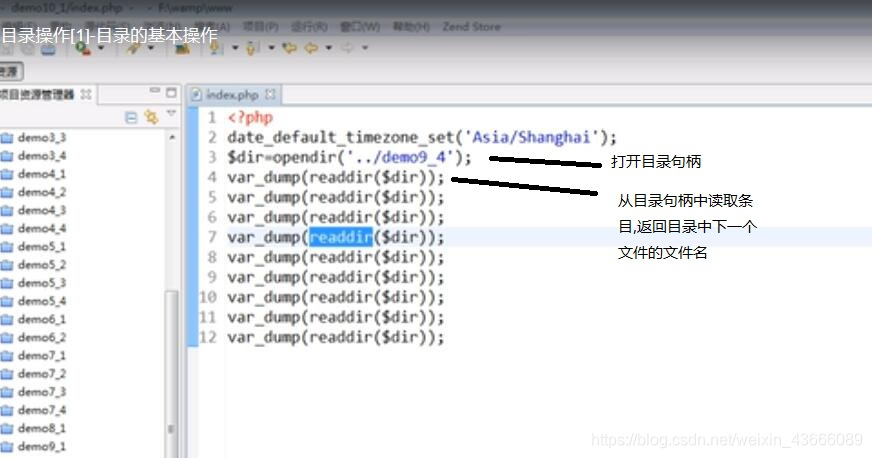The width and height of the screenshot is (872, 458).
Task: Open the Next Annotation dropdown arrow
Action: (x=235, y=48)
